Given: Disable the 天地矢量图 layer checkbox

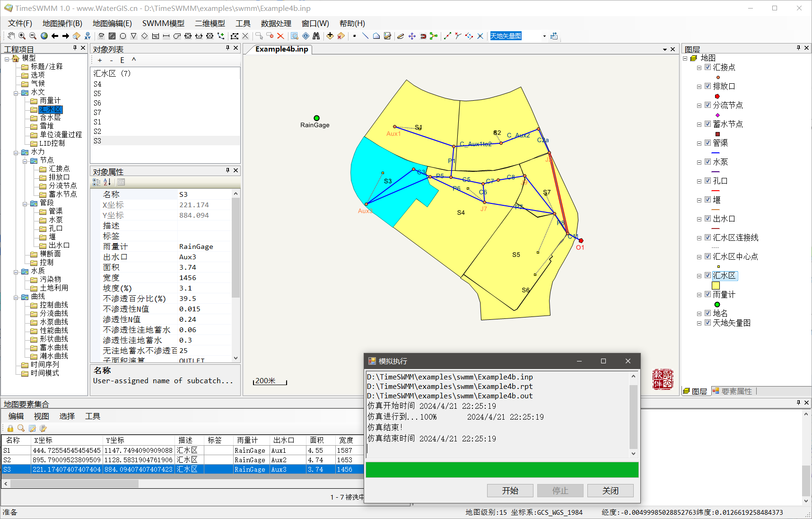Looking at the screenshot, I should tap(707, 323).
